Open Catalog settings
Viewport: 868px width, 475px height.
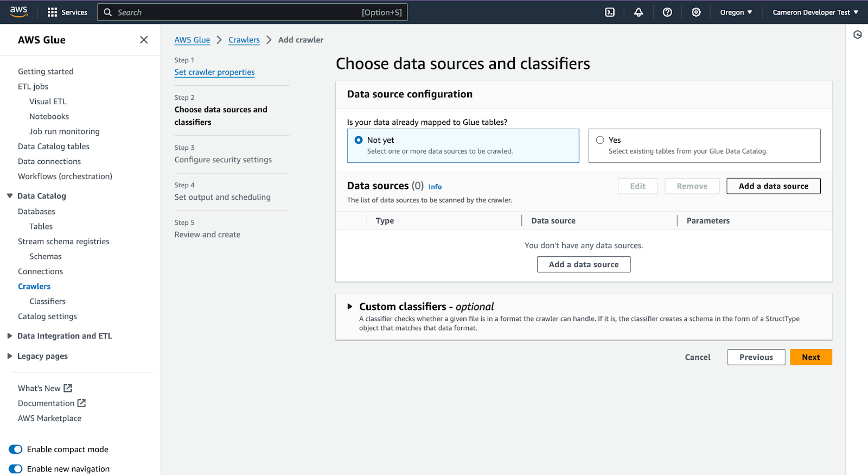click(47, 316)
